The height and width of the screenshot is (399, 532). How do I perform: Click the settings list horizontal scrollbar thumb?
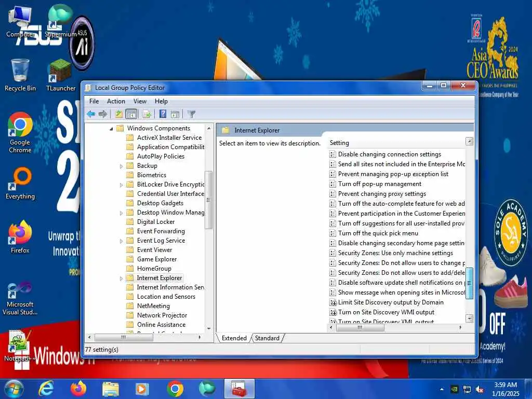pos(360,327)
